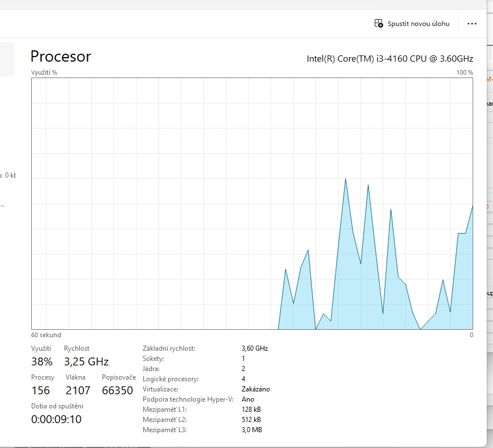Image resolution: width=493 pixels, height=448 pixels.
Task: Click the Virtualizace label
Action: click(x=160, y=389)
